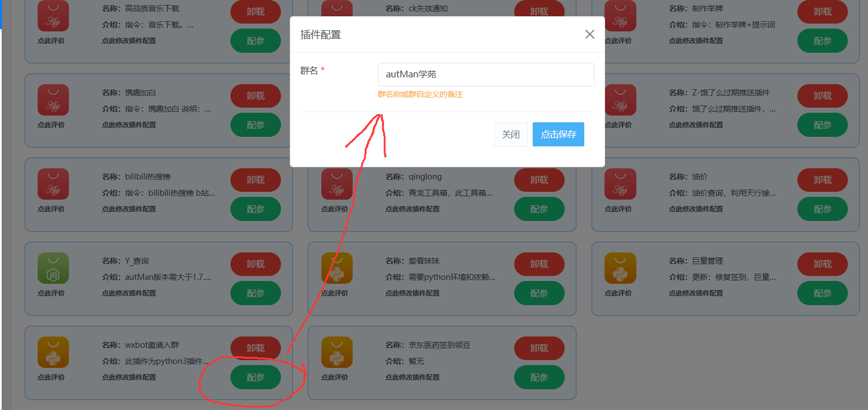Save config with 点击保存 button
The width and height of the screenshot is (868, 410).
pos(558,135)
